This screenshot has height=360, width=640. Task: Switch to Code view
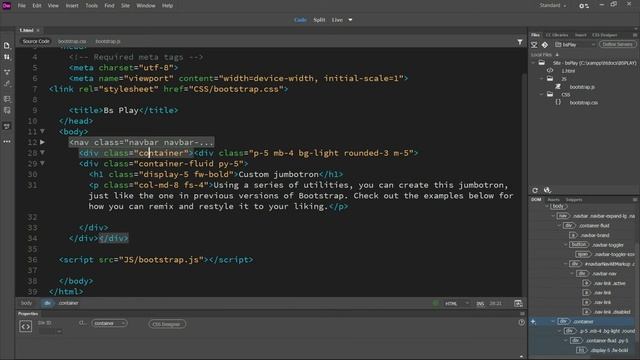(x=300, y=20)
